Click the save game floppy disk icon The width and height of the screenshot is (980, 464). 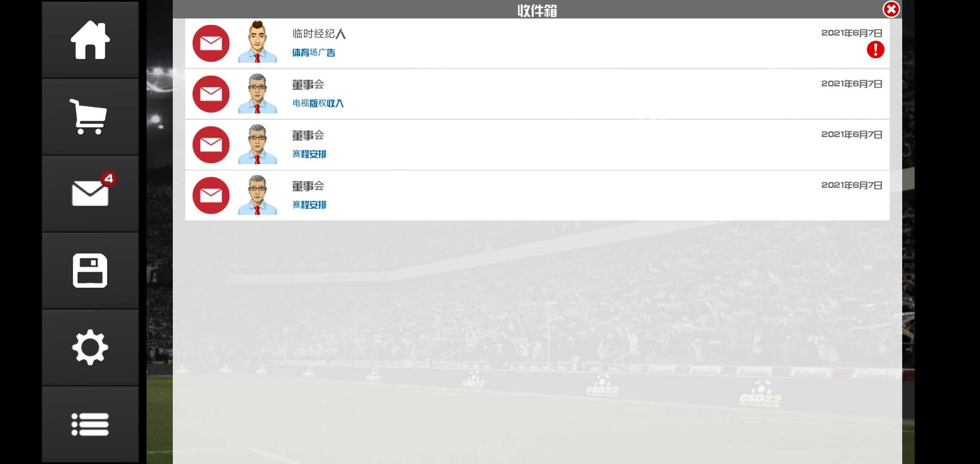90,270
